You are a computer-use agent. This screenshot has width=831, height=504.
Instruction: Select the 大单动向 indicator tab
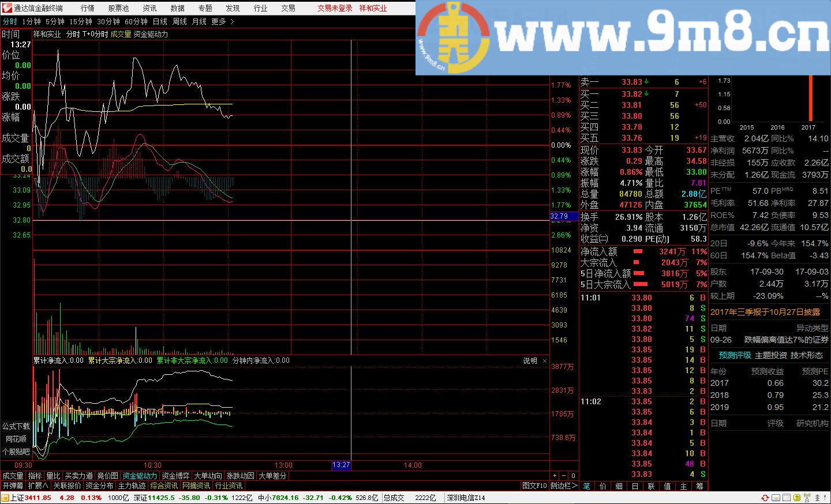click(x=208, y=476)
